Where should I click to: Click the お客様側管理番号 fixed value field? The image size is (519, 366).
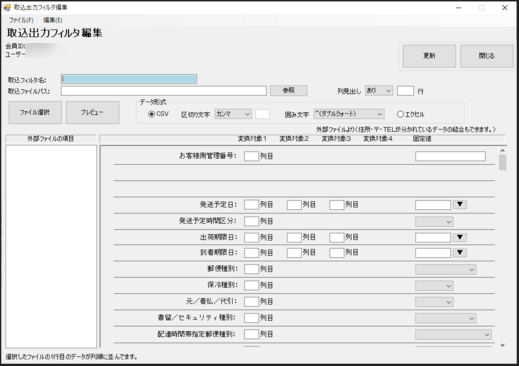(450, 156)
